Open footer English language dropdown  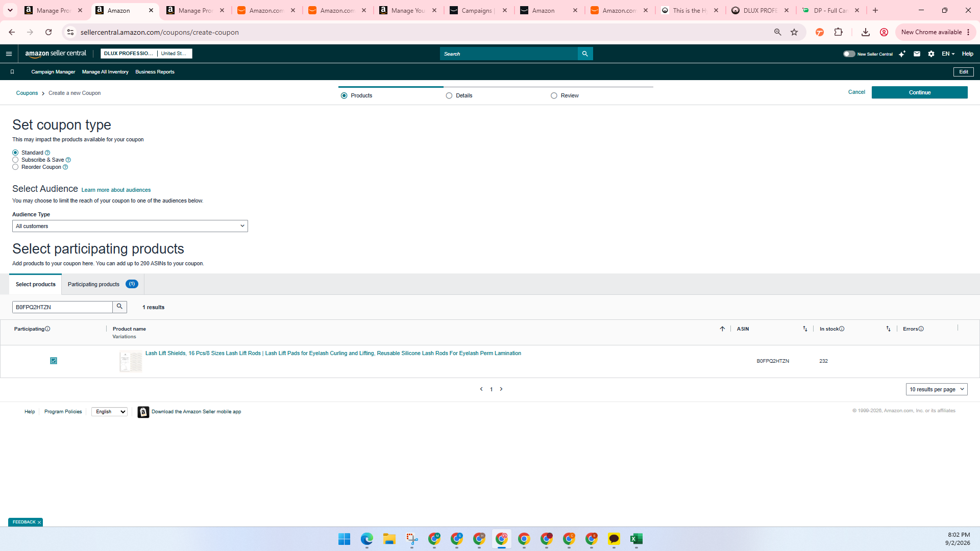point(109,412)
